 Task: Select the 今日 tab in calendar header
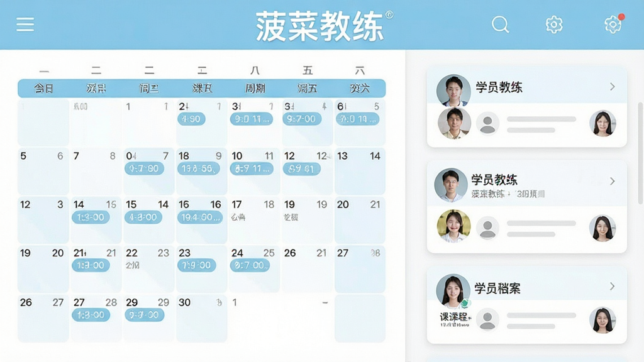click(43, 88)
